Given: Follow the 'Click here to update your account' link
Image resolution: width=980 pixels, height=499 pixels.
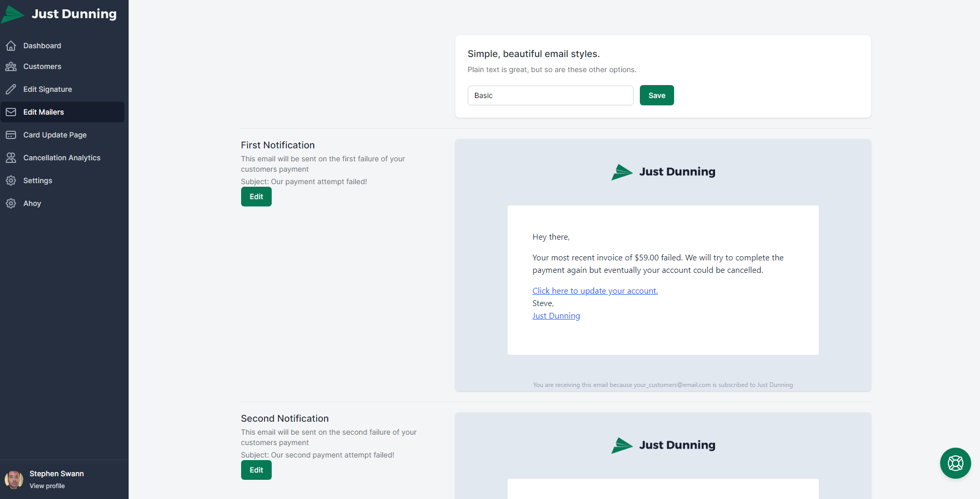Looking at the screenshot, I should click(595, 291).
